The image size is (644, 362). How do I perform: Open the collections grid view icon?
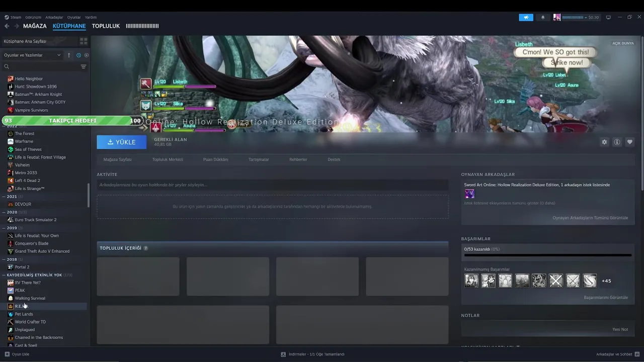84,41
